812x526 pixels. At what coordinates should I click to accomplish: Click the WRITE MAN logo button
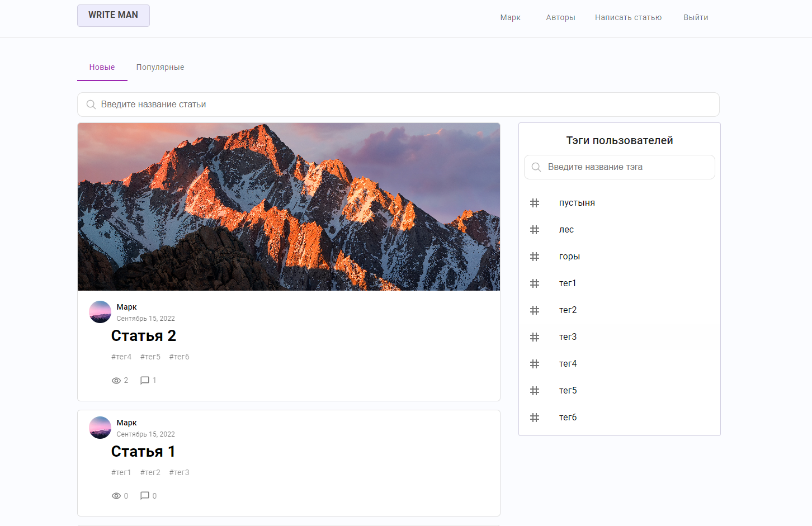tap(113, 15)
